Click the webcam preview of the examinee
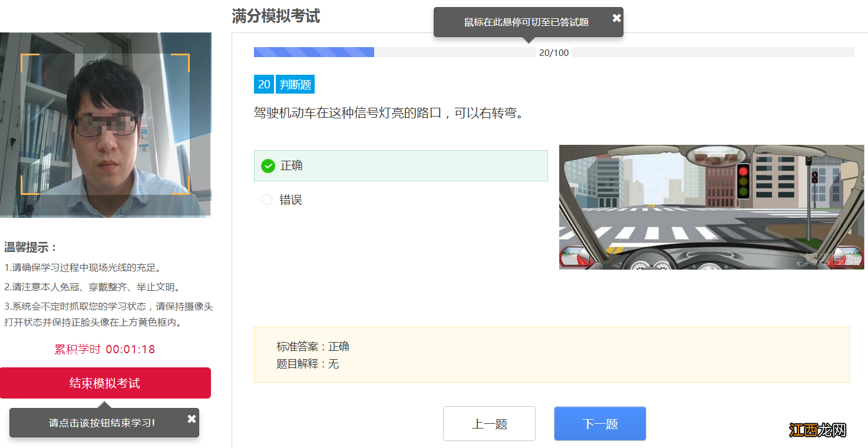Screen dimensions: 868x448 pos(105,125)
